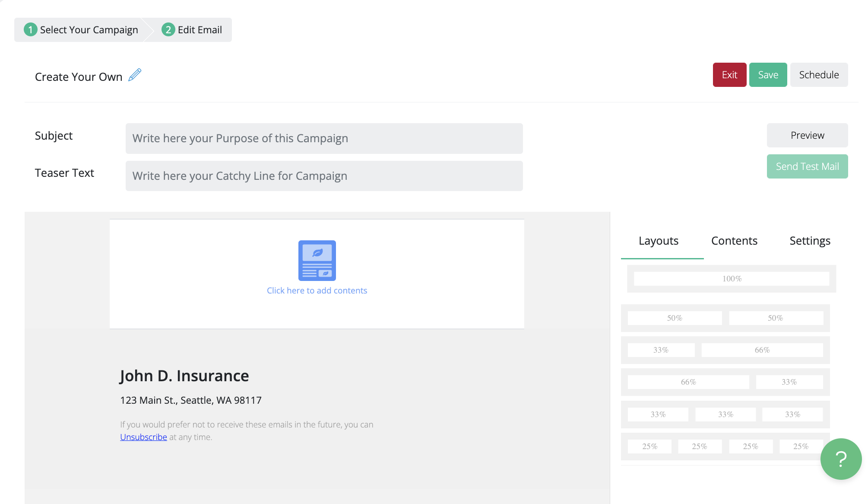Open the help question mark icon
868x504 pixels.
point(840,459)
